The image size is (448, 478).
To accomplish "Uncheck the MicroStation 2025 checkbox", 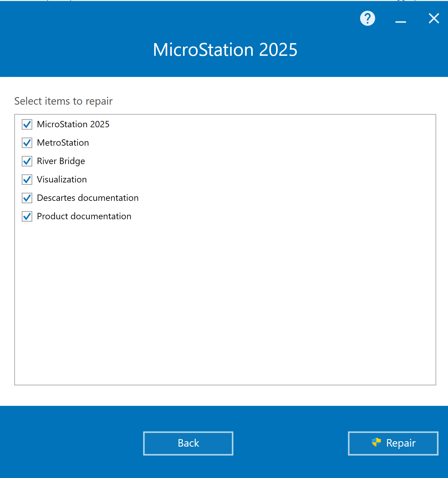I will (27, 124).
